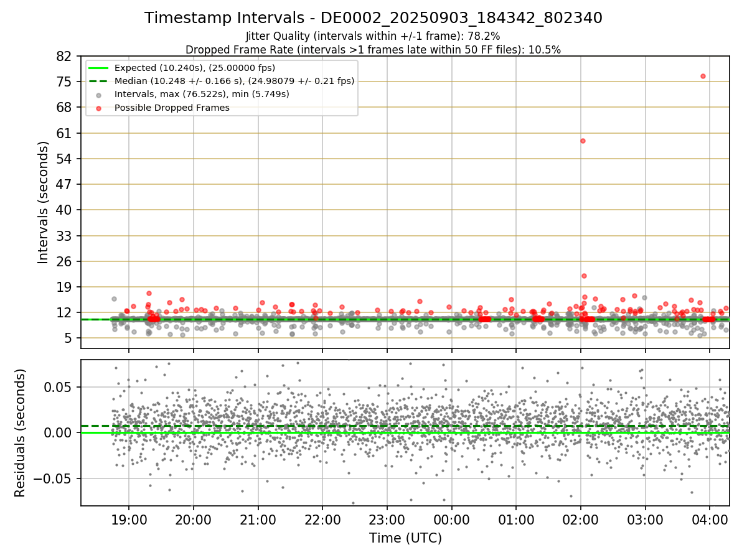Click the "68" y-axis tick label
The image size is (747, 560).
click(x=65, y=107)
